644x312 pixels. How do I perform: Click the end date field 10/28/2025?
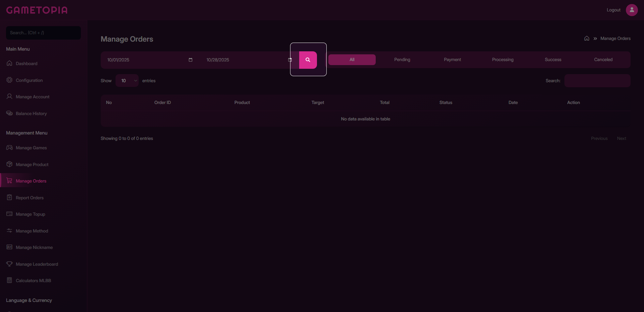[249, 60]
